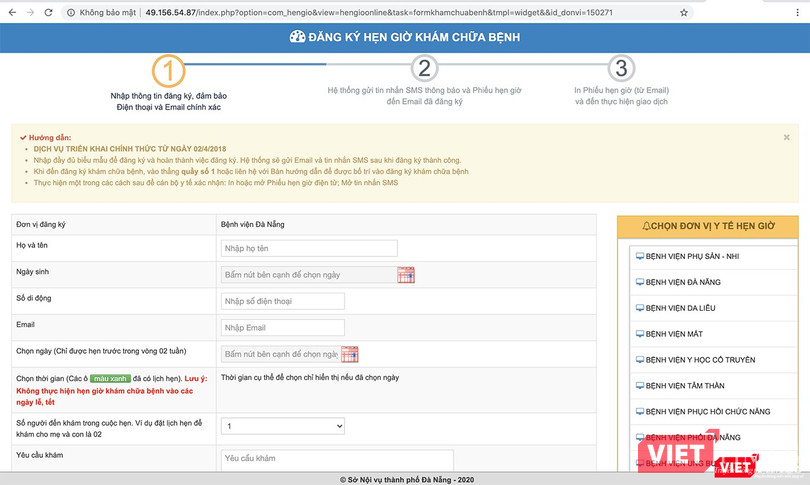The width and height of the screenshot is (810, 485).
Task: Focus the Email input field
Action: pyautogui.click(x=282, y=327)
